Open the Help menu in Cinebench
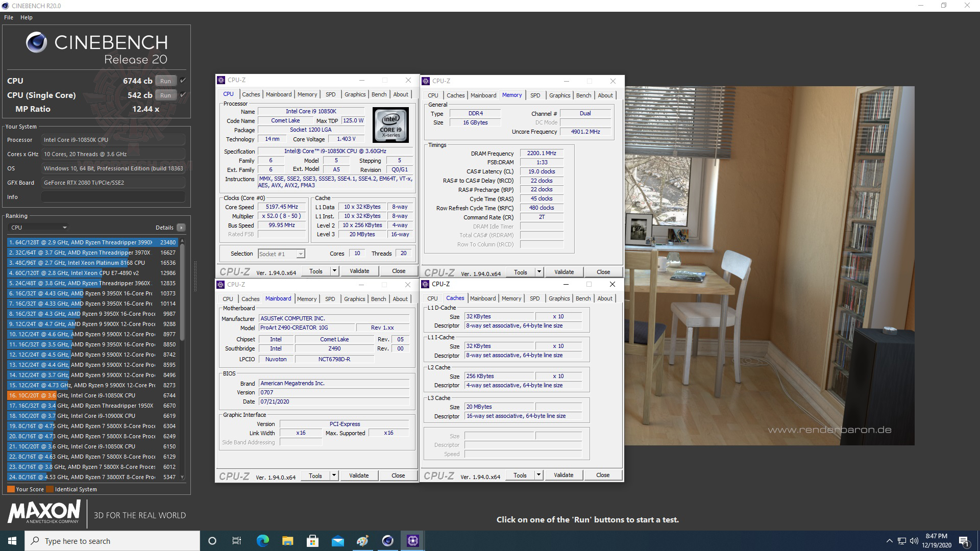The height and width of the screenshot is (551, 980). [27, 17]
